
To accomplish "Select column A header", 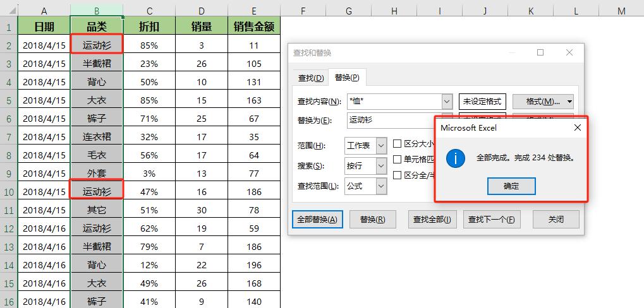I will tap(44, 11).
